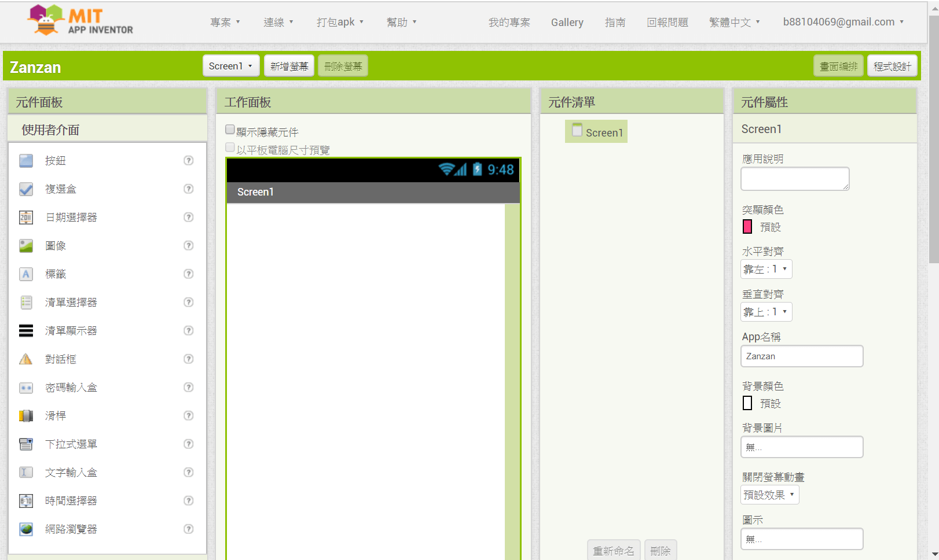This screenshot has width=939, height=560.
Task: Open the Gallery link
Action: click(567, 23)
